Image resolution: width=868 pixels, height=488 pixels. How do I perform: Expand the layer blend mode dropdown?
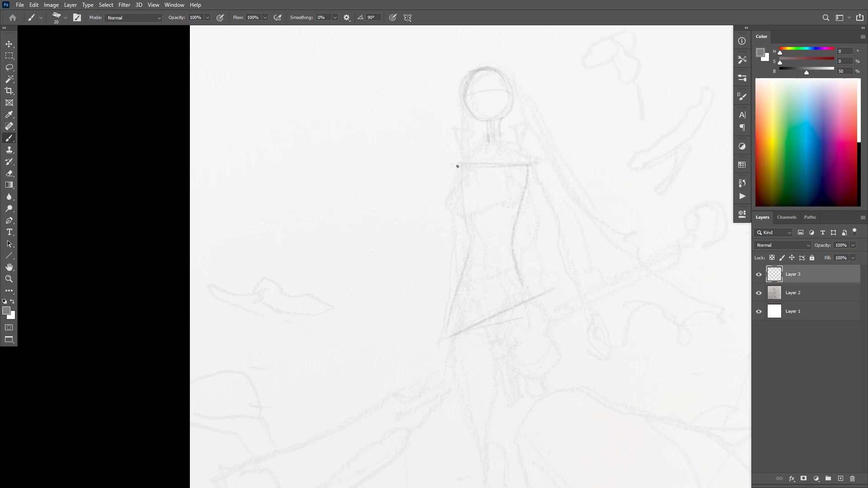[783, 245]
